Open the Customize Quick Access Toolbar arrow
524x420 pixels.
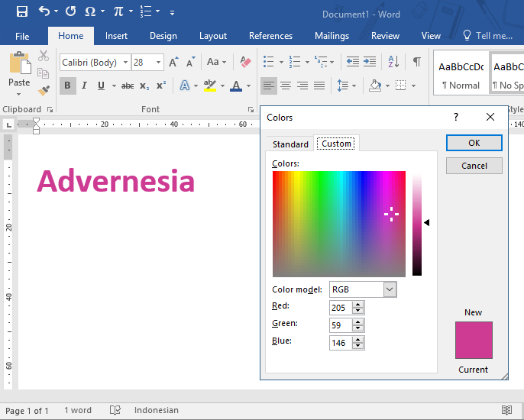coord(172,13)
